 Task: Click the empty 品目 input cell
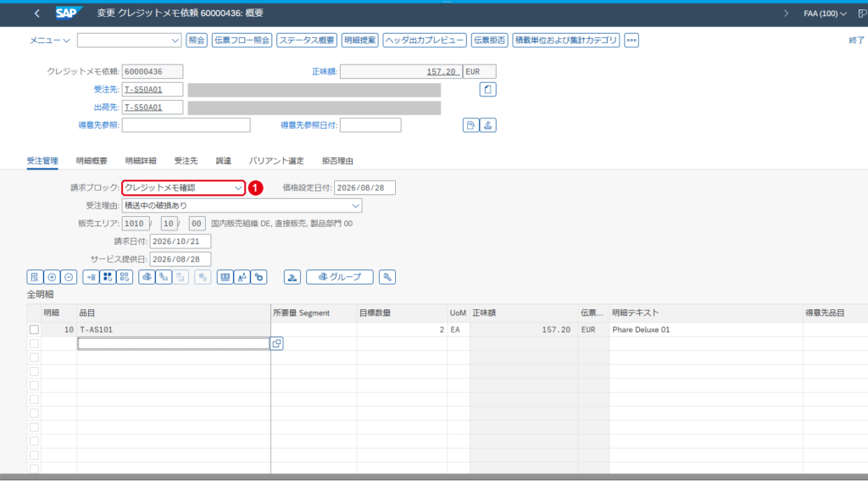(x=173, y=344)
